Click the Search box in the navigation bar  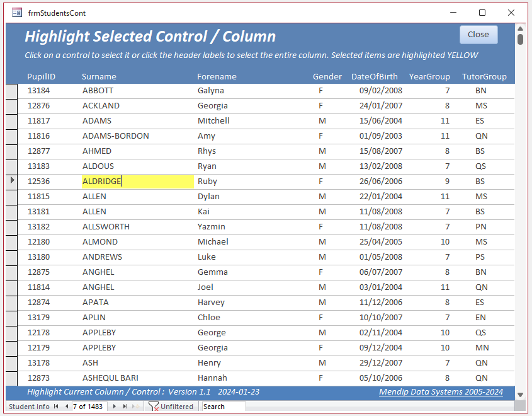[x=224, y=407]
